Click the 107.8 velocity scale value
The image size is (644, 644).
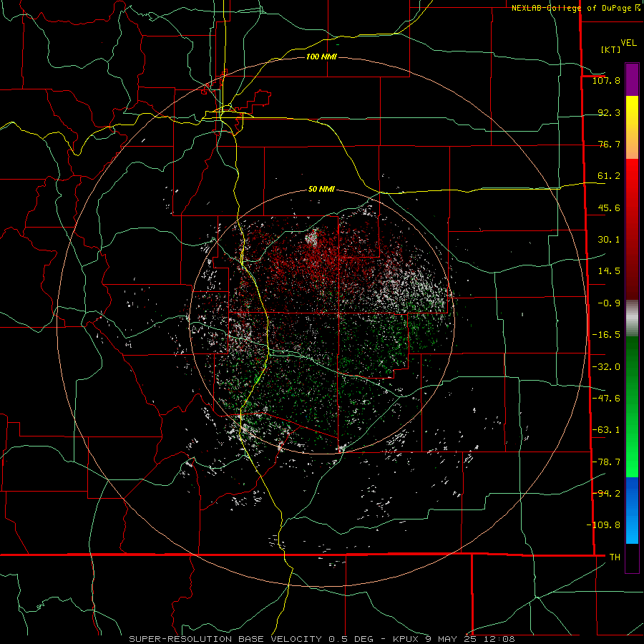tap(606, 80)
